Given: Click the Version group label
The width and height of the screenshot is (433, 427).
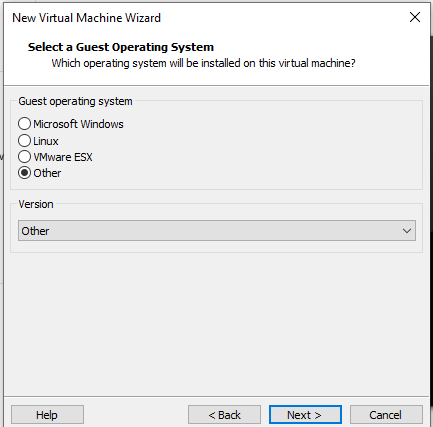Looking at the screenshot, I should [x=36, y=204].
